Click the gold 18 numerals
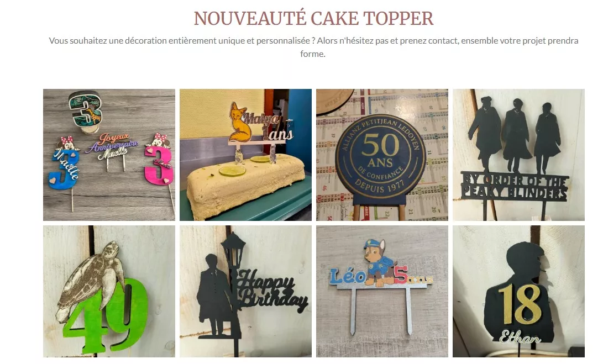The height and width of the screenshot is (364, 603). tap(520, 303)
